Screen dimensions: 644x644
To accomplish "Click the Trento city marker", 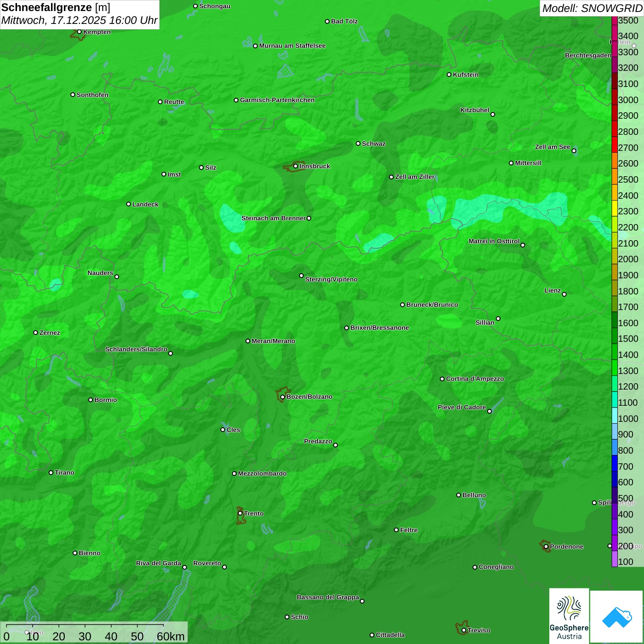I will tap(240, 513).
